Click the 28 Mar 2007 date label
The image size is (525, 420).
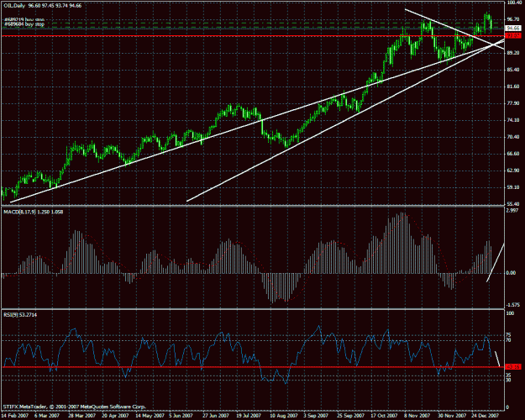point(82,415)
